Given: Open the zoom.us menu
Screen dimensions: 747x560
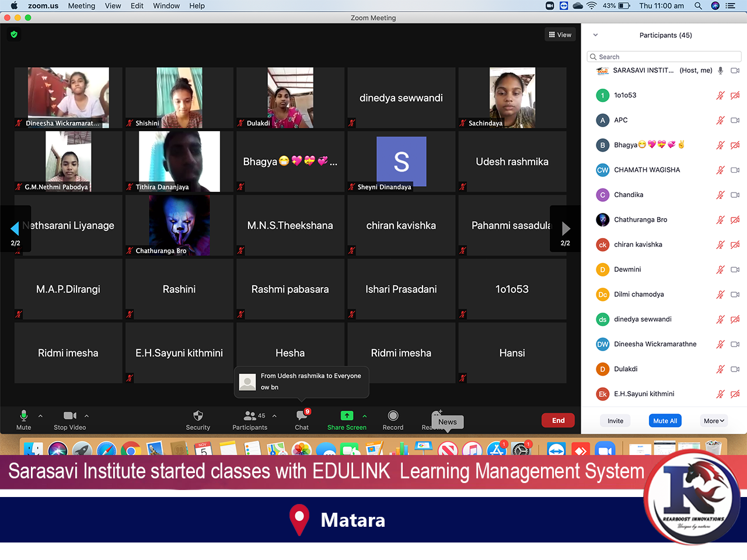Looking at the screenshot, I should point(43,6).
